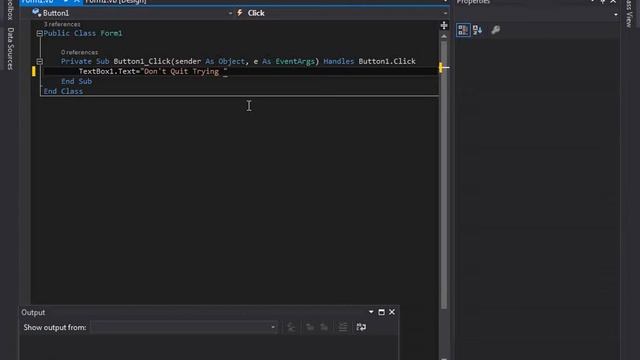This screenshot has height=360, width=640.
Task: Open the Class View side tab
Action: 629,13
